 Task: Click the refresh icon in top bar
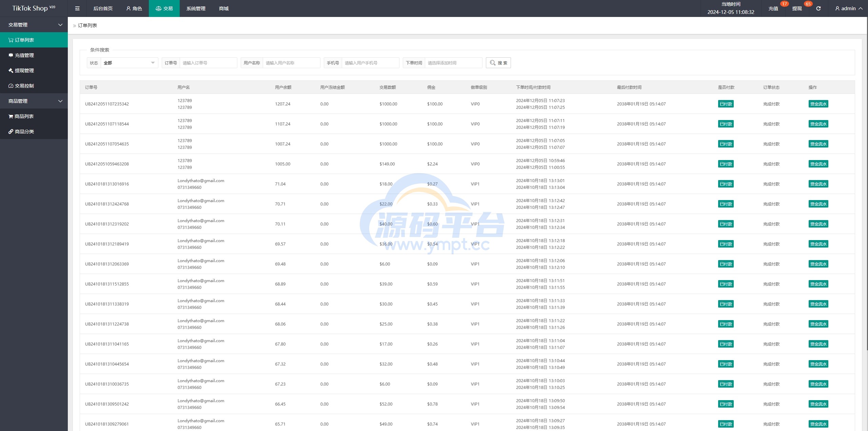[x=818, y=8]
